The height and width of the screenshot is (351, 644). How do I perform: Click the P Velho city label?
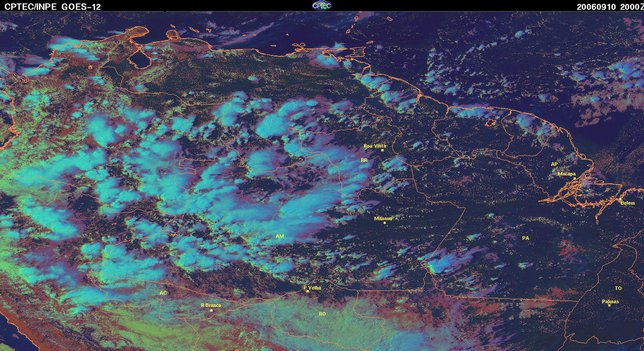click(313, 288)
